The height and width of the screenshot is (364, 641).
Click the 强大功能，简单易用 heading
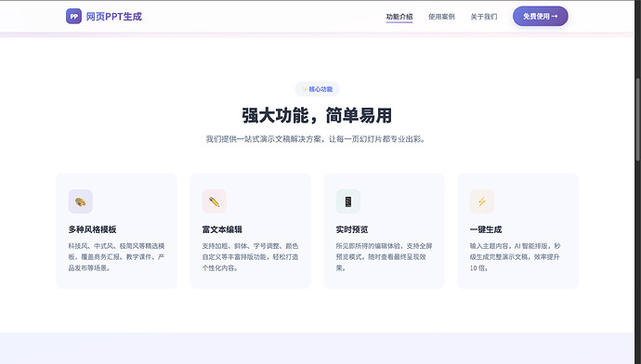pos(317,116)
